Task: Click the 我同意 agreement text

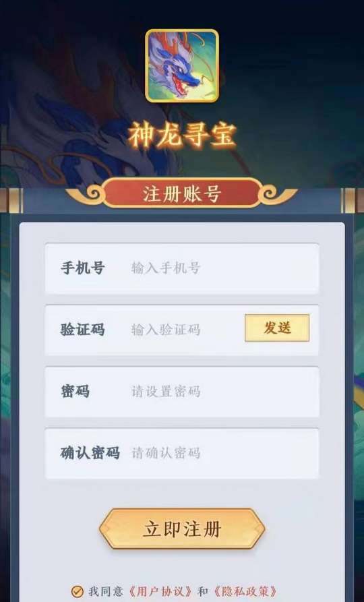Action: (x=106, y=591)
